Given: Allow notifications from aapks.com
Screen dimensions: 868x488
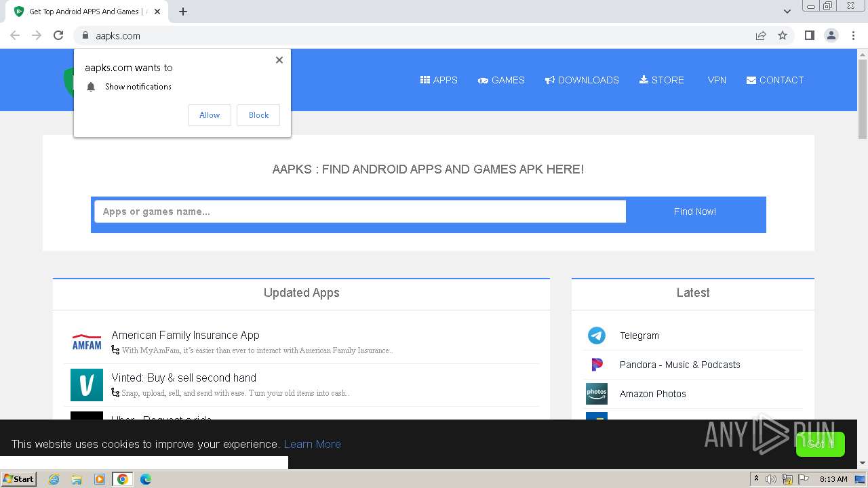Looking at the screenshot, I should click(x=210, y=115).
